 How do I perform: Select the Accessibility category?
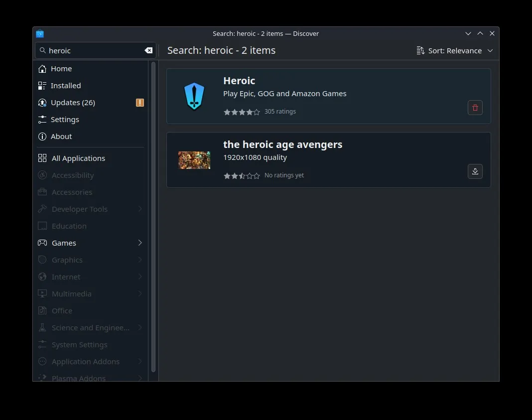click(x=91, y=175)
